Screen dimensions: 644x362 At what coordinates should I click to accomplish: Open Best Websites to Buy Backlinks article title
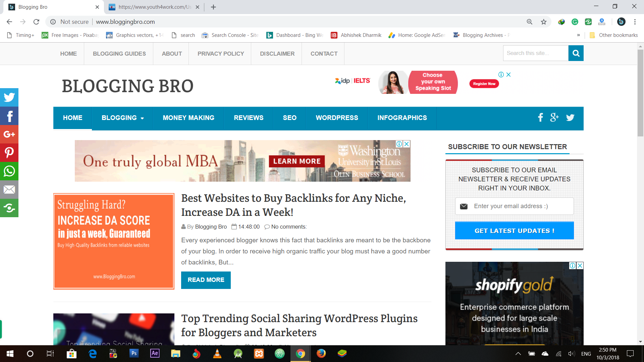pyautogui.click(x=293, y=205)
